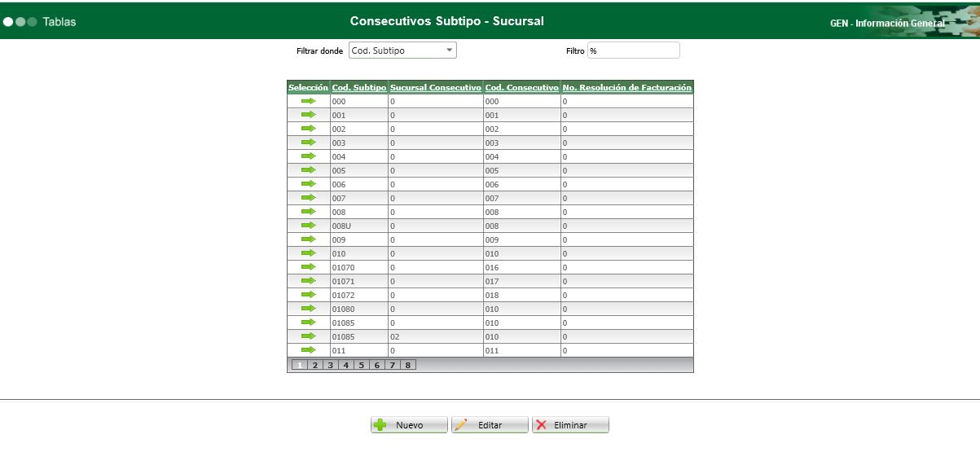Select row arrow for subtipo 009

tap(308, 239)
